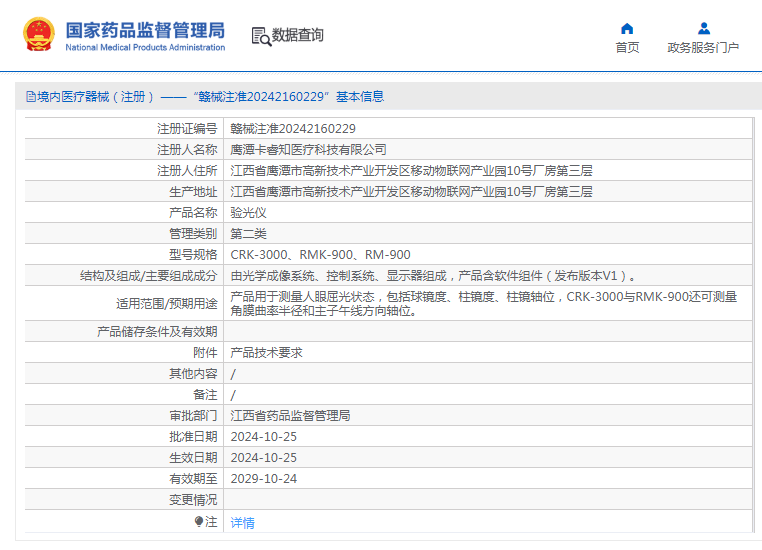Click the 首页 label
This screenshot has height=550, width=762.
tap(627, 48)
